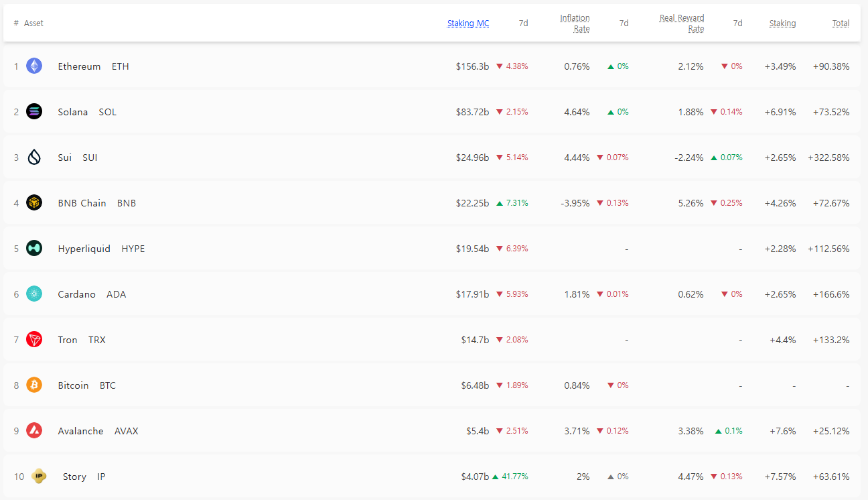Viewport: 868px width, 500px height.
Task: Open the Solana asset name
Action: coord(73,112)
